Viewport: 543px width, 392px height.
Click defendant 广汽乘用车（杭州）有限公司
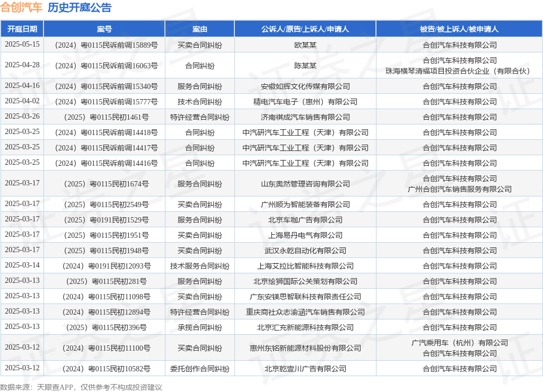[459, 343]
